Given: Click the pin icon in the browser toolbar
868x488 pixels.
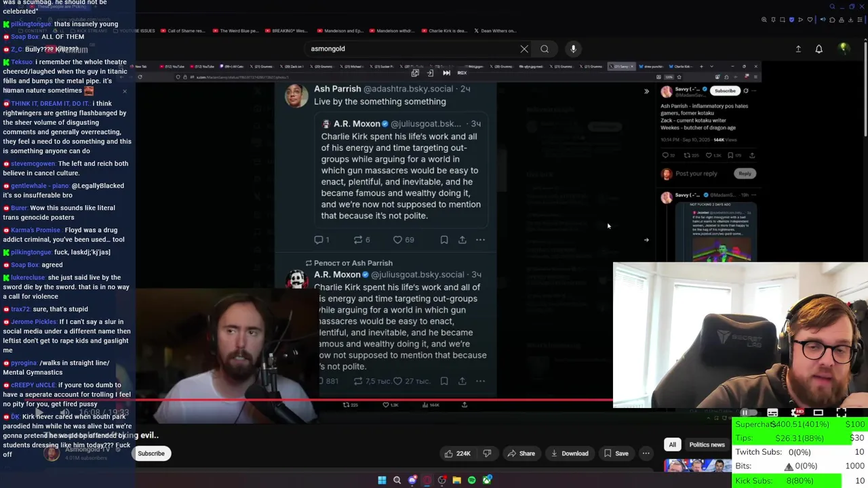Looking at the screenshot, I should coord(773,20).
